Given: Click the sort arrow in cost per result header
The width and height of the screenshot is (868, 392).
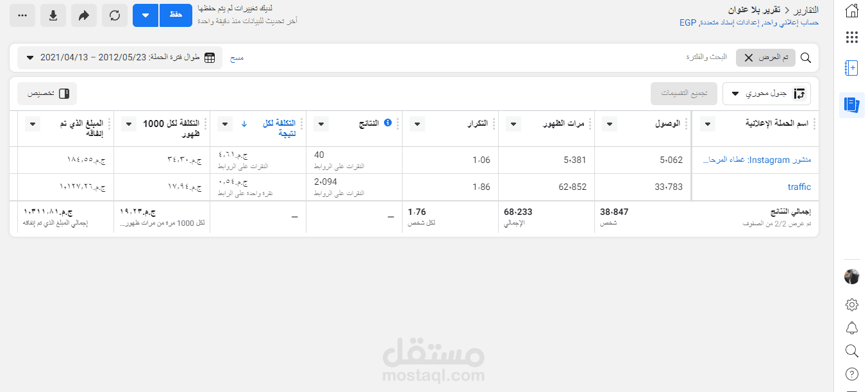Looking at the screenshot, I should (244, 123).
